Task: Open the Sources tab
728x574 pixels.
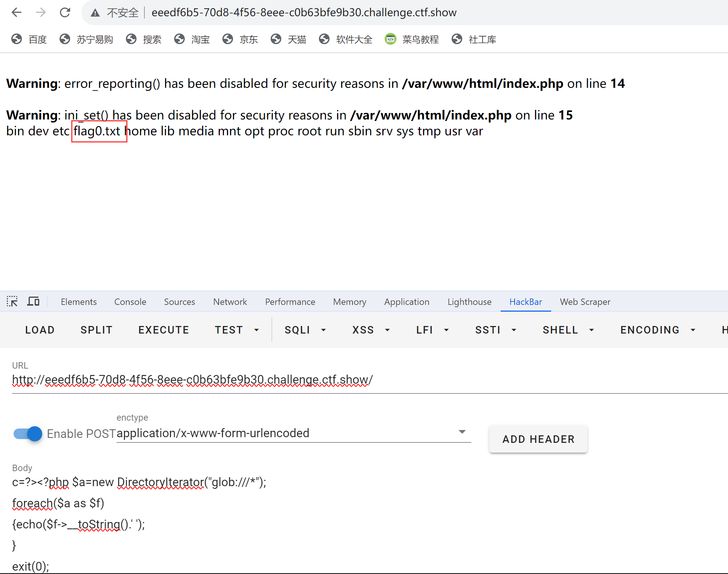Action: coord(179,302)
